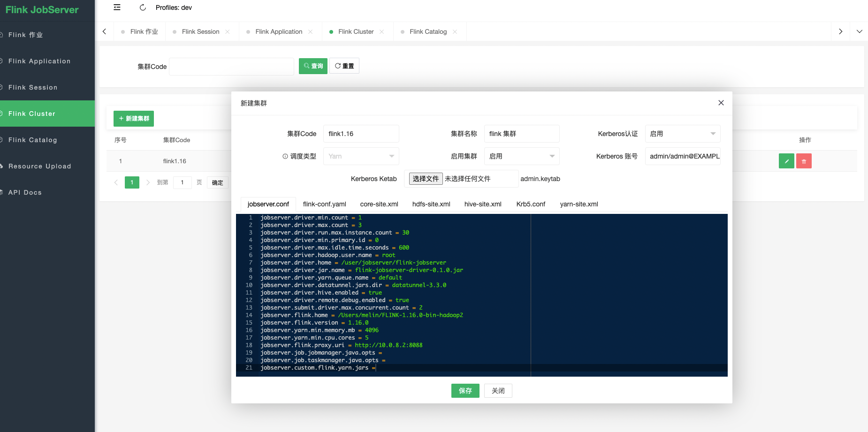Open the Flink 作业 tab
Viewport: 868px width, 432px height.
pos(140,31)
